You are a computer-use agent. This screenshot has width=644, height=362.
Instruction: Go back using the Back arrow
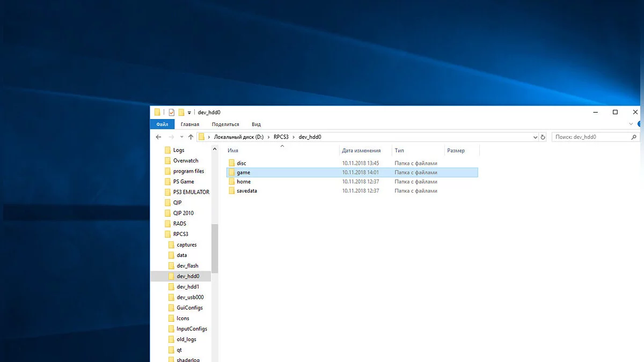[x=158, y=137]
